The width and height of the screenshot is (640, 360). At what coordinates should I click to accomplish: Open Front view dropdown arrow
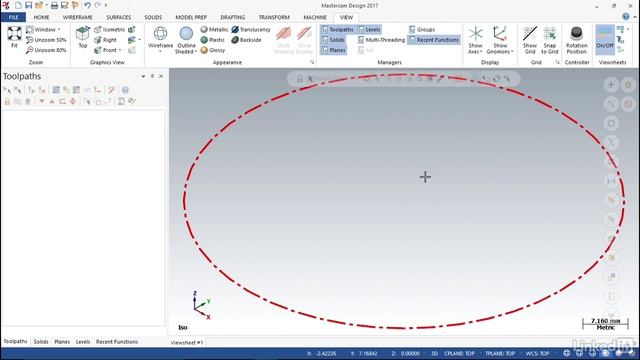click(x=120, y=50)
